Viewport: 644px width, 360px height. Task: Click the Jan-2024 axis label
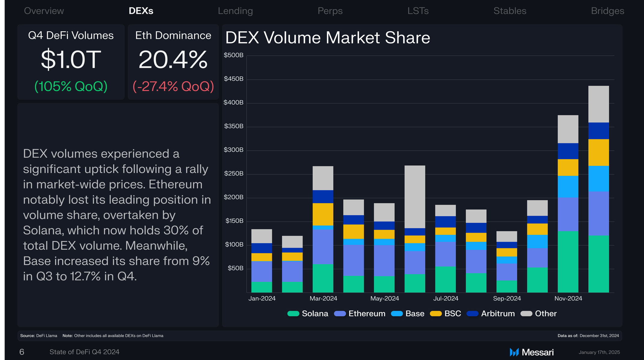262,299
